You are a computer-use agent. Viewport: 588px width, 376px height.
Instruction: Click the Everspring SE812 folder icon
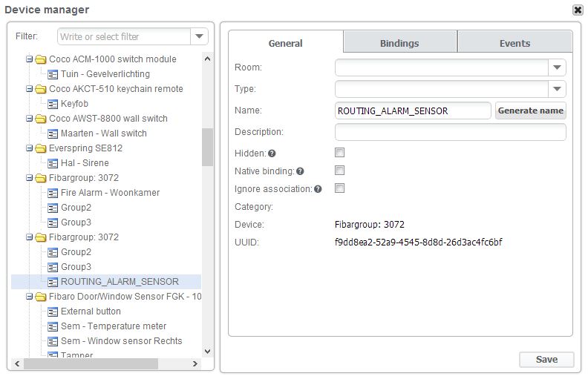tap(40, 148)
